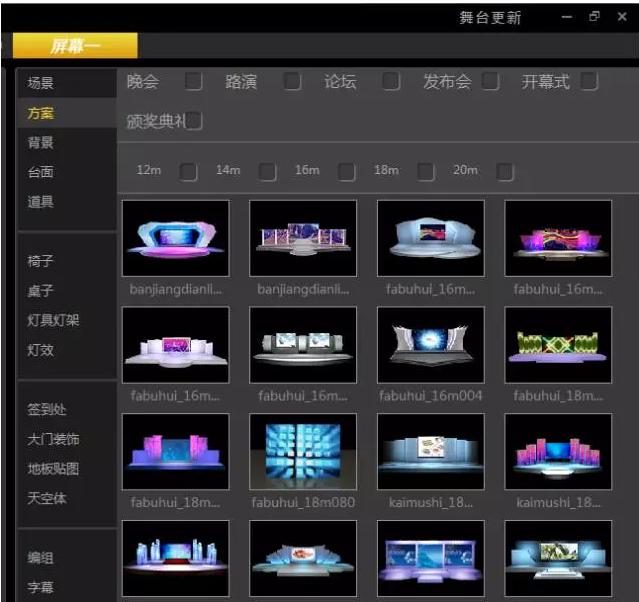Choose first-row fabuhui_16m white oval stage thumbnail
The height and width of the screenshot is (602, 639).
[x=431, y=238]
